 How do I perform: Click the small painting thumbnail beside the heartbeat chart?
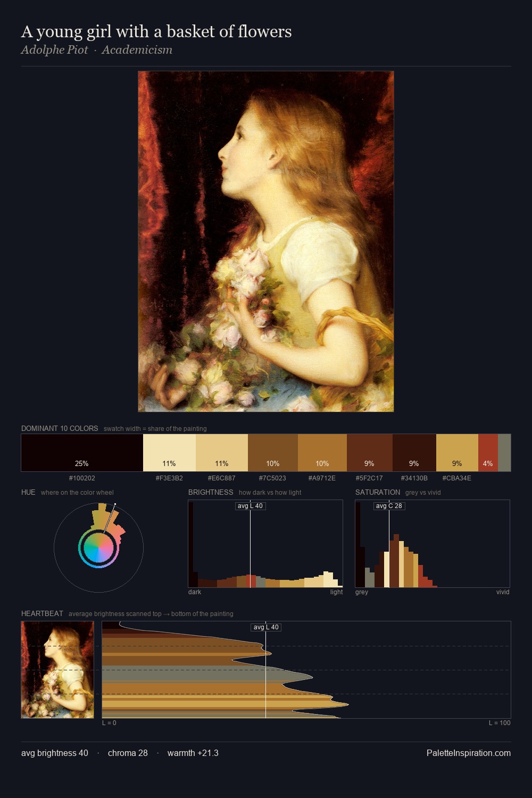57,670
